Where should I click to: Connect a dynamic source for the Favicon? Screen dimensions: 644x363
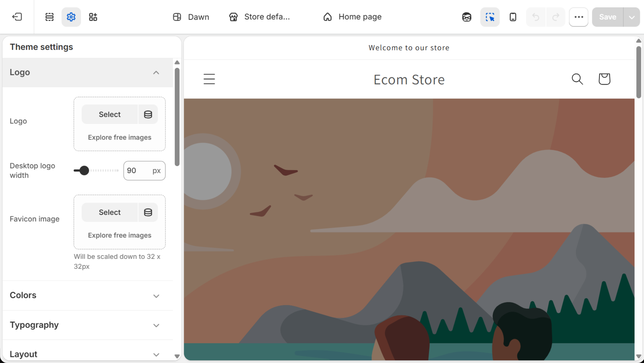(x=148, y=212)
